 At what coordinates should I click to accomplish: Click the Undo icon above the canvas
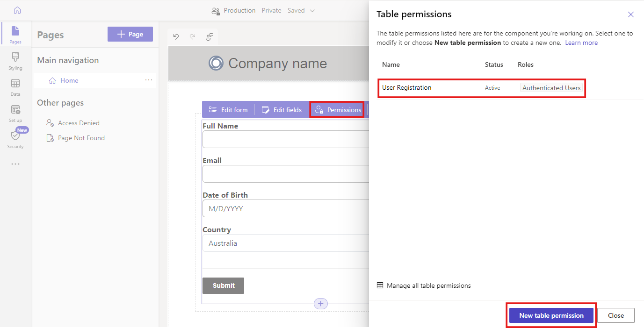(x=176, y=37)
